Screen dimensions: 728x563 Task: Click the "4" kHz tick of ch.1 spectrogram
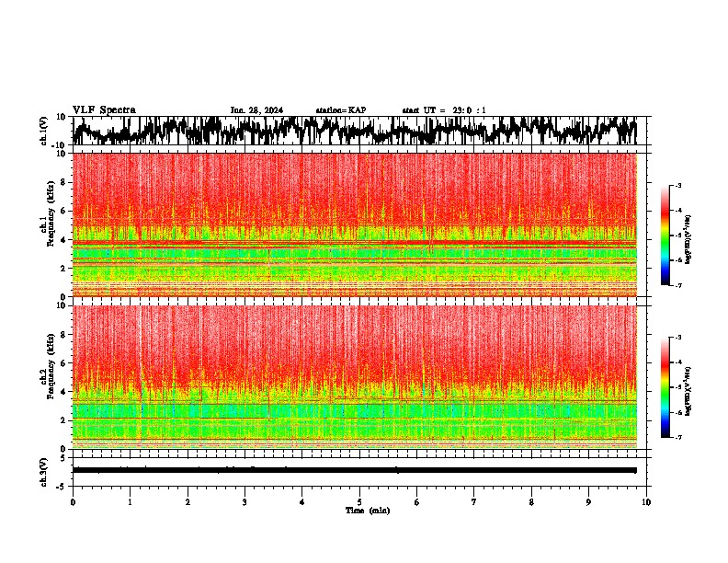(64, 240)
